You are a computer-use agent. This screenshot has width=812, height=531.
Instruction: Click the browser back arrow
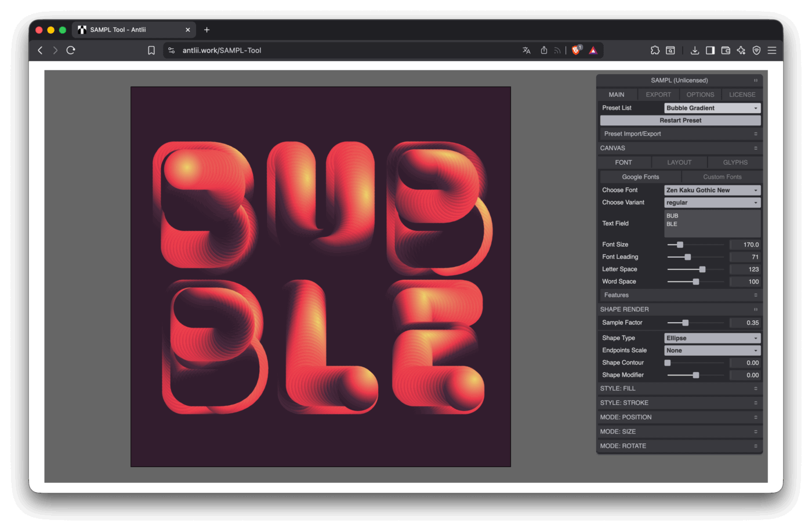click(x=40, y=50)
